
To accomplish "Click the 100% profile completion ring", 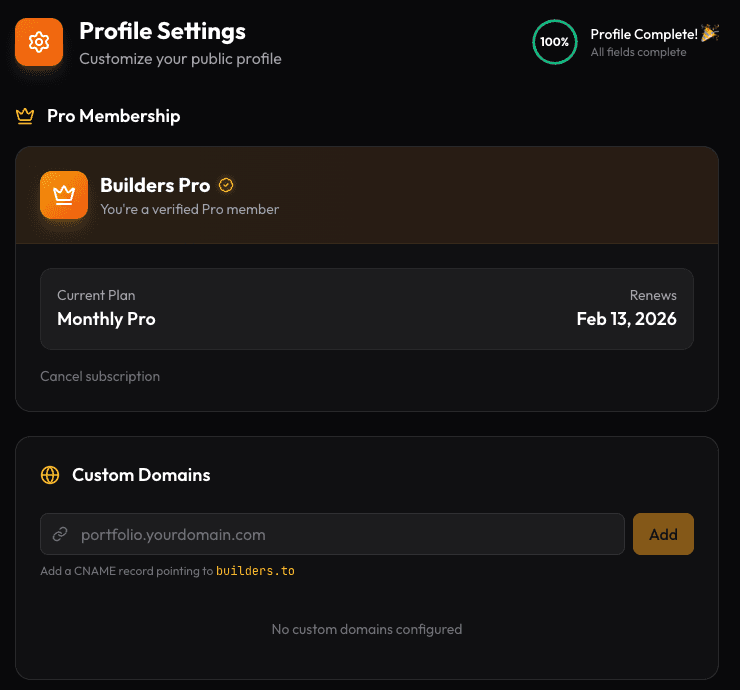I will point(554,42).
